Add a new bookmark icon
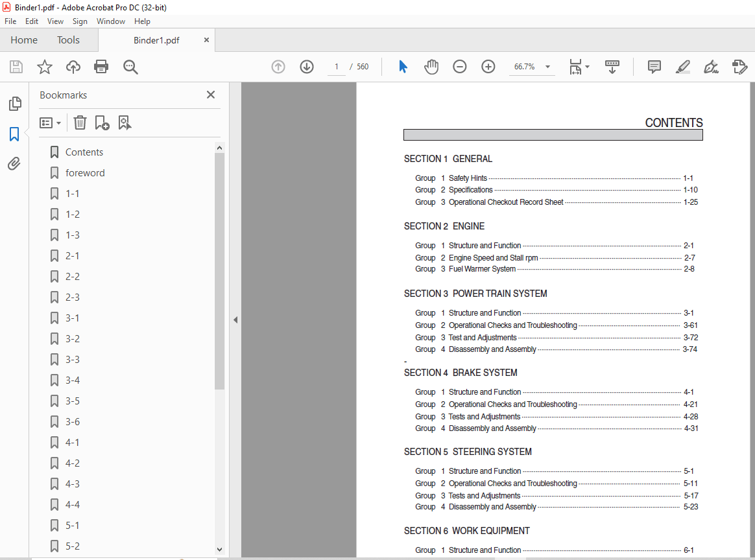This screenshot has width=755, height=560. point(102,122)
